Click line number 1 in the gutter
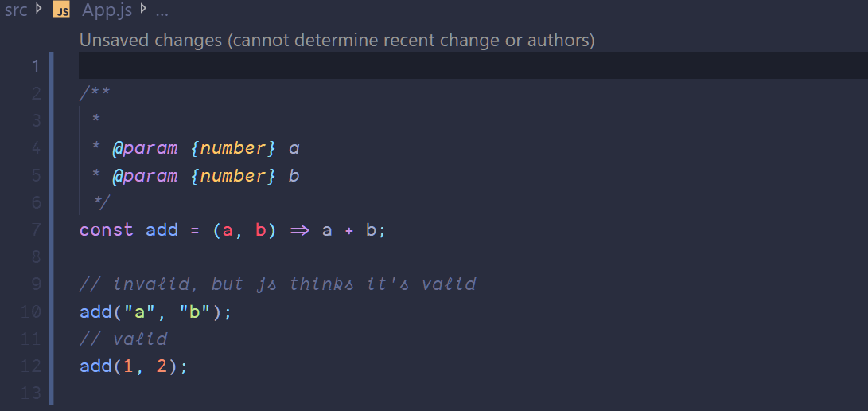Screen dimensions: 868x411 35,66
